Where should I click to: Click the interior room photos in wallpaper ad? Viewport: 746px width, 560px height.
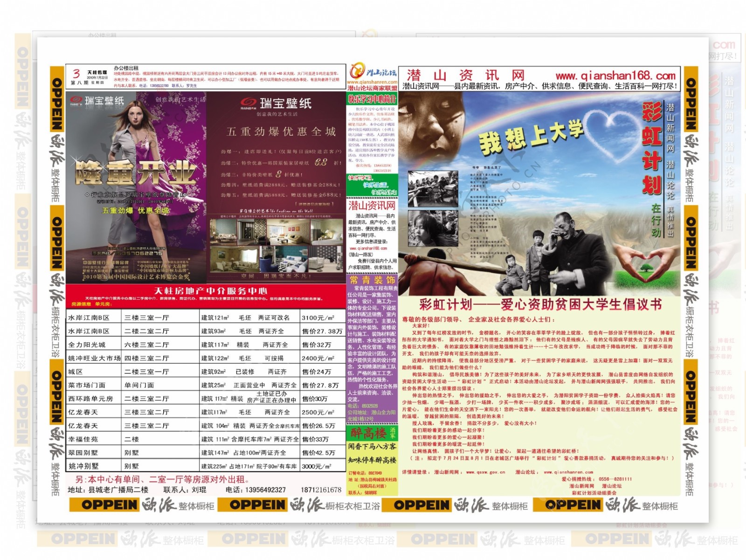pyautogui.click(x=276, y=246)
